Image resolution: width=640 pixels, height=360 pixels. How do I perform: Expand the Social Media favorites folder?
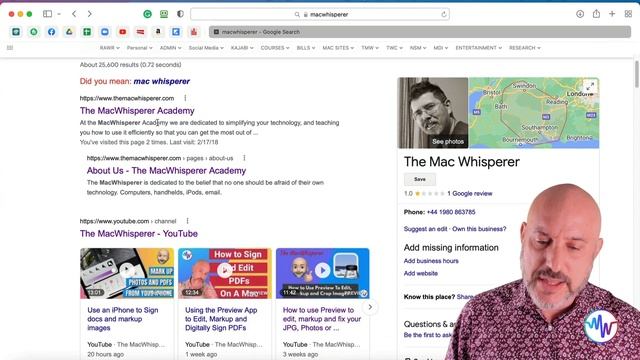tap(206, 48)
